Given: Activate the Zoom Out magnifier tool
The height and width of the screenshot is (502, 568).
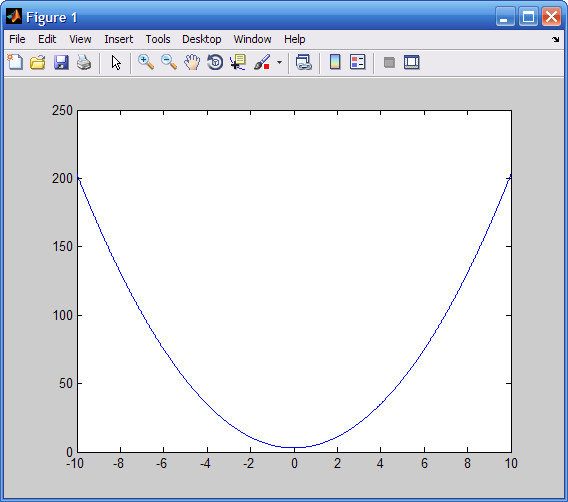Looking at the screenshot, I should point(169,62).
